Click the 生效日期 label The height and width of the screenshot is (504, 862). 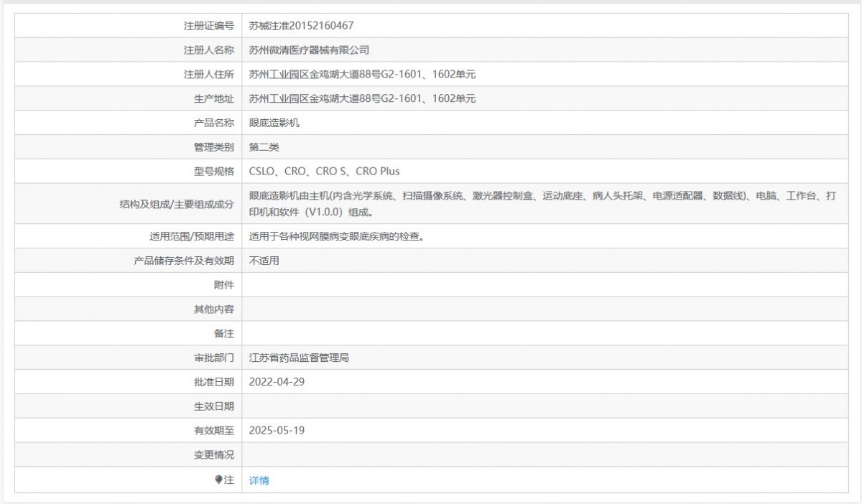click(214, 406)
